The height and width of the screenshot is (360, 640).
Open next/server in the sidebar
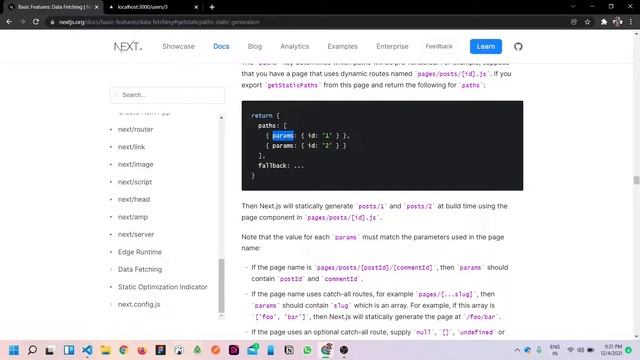(136, 235)
